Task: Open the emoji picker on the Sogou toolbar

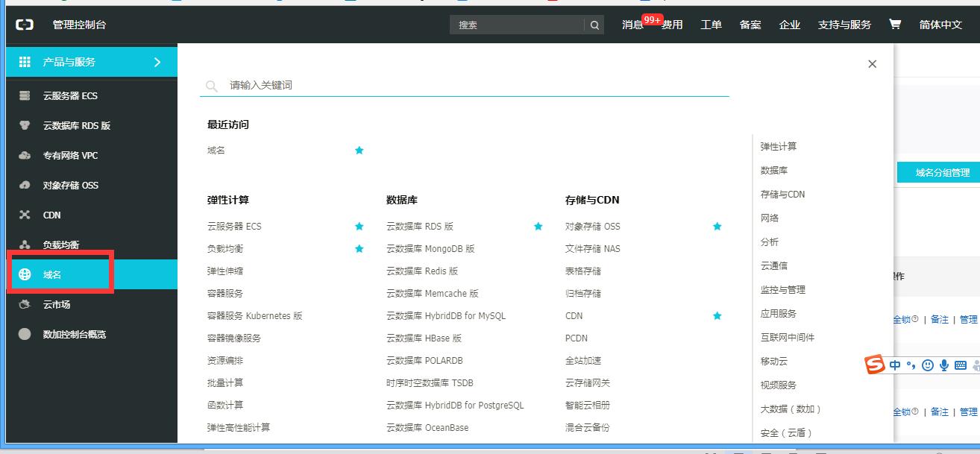Action: click(x=928, y=365)
